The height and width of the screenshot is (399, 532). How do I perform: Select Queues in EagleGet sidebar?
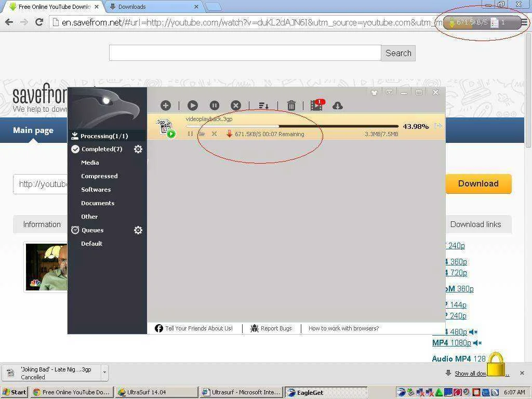(x=92, y=230)
